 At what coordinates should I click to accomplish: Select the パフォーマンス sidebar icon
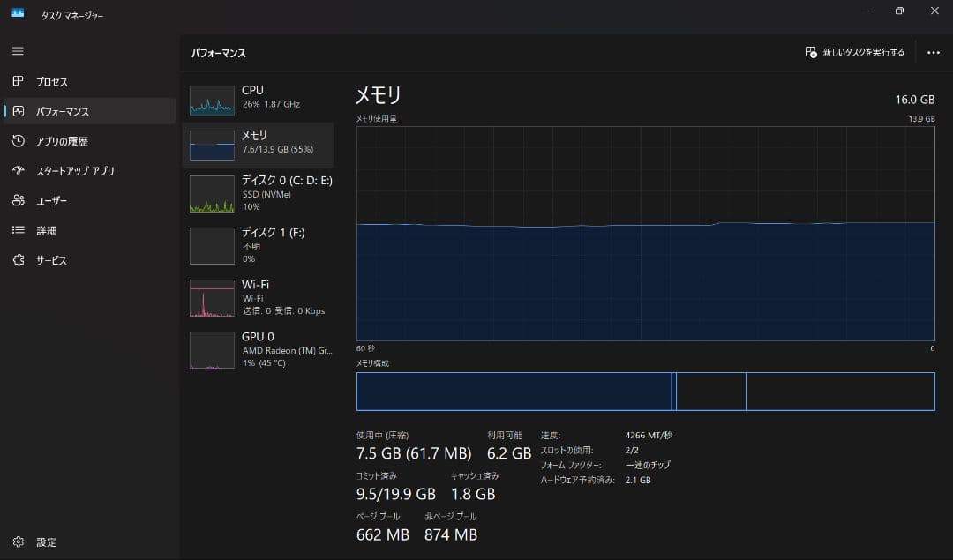click(x=19, y=111)
